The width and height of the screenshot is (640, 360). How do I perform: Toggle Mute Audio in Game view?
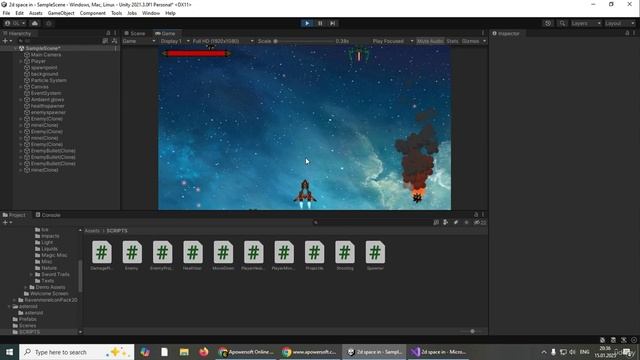pos(430,41)
